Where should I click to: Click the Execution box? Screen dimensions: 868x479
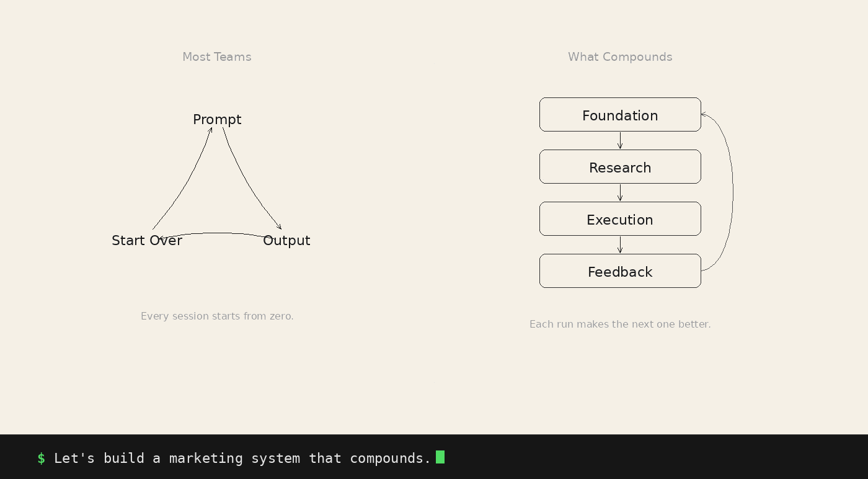(x=620, y=219)
